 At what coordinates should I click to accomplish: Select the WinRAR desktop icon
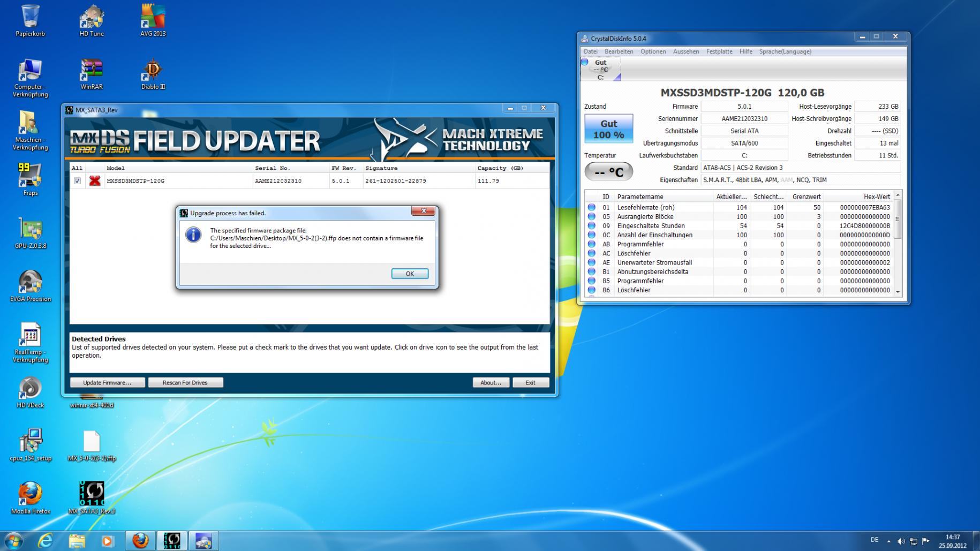[92, 74]
